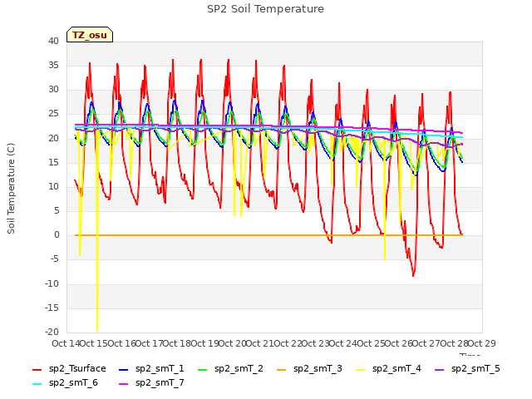Toggle the sp2_smT_2 legend label
The width and height of the screenshot is (532, 399).
[239, 369]
